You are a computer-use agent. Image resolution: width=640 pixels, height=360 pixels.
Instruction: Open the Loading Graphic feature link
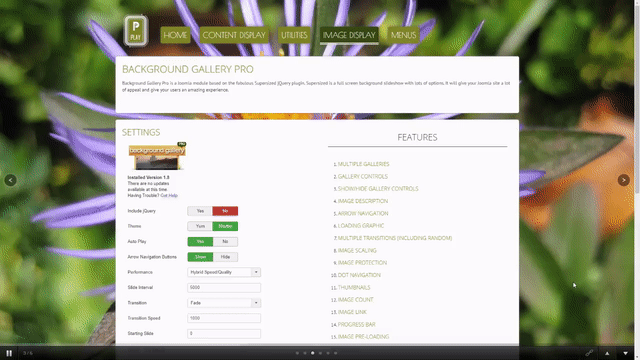point(361,225)
